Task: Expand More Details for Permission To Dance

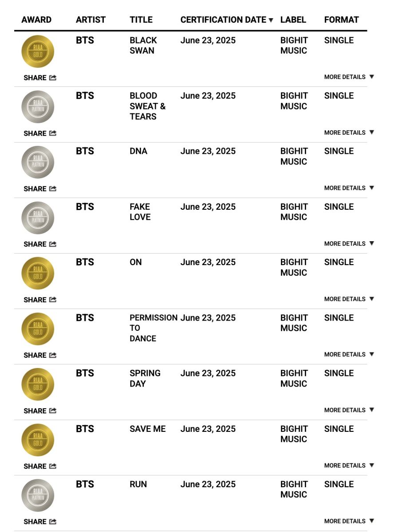Action: (349, 355)
